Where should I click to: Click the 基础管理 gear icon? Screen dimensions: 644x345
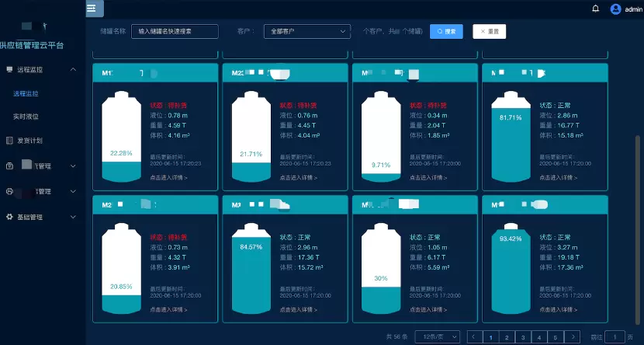tap(9, 217)
